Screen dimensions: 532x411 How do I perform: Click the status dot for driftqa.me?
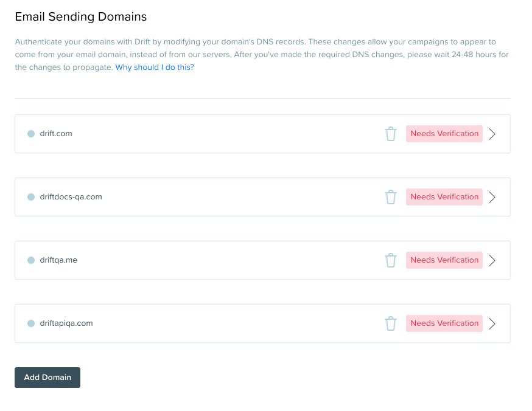tap(31, 260)
